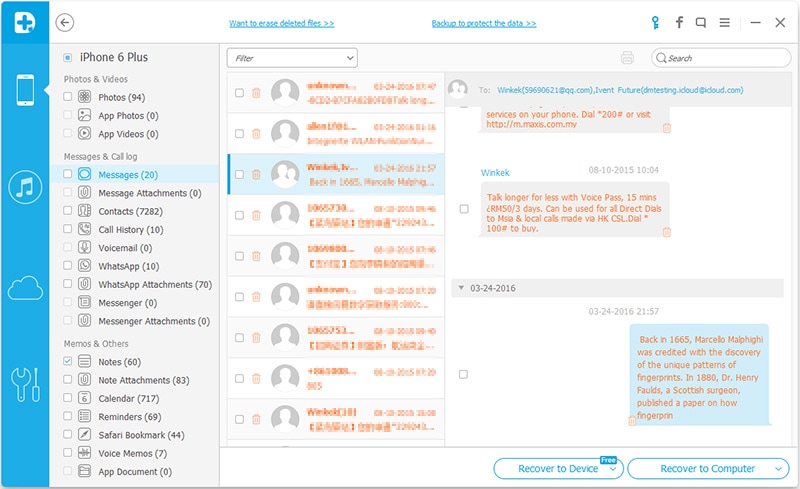The width and height of the screenshot is (800, 489).
Task: Click the key register icon
Action: click(x=655, y=22)
